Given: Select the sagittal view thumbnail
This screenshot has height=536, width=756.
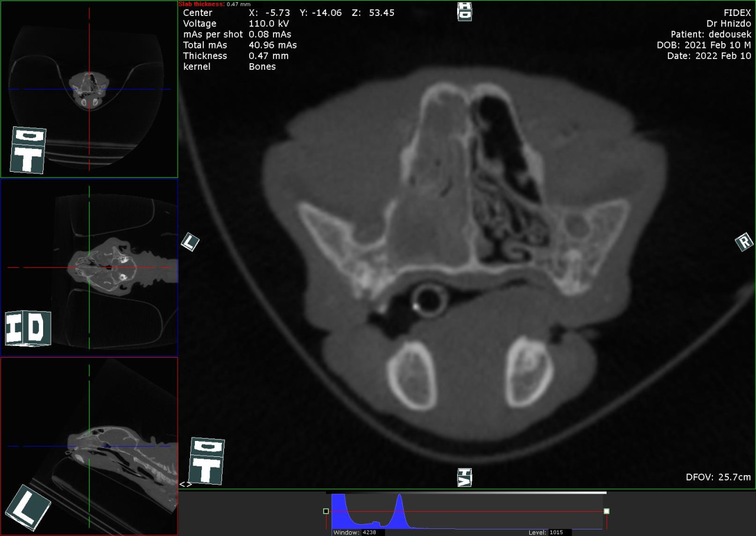Looking at the screenshot, I should tap(89, 446).
